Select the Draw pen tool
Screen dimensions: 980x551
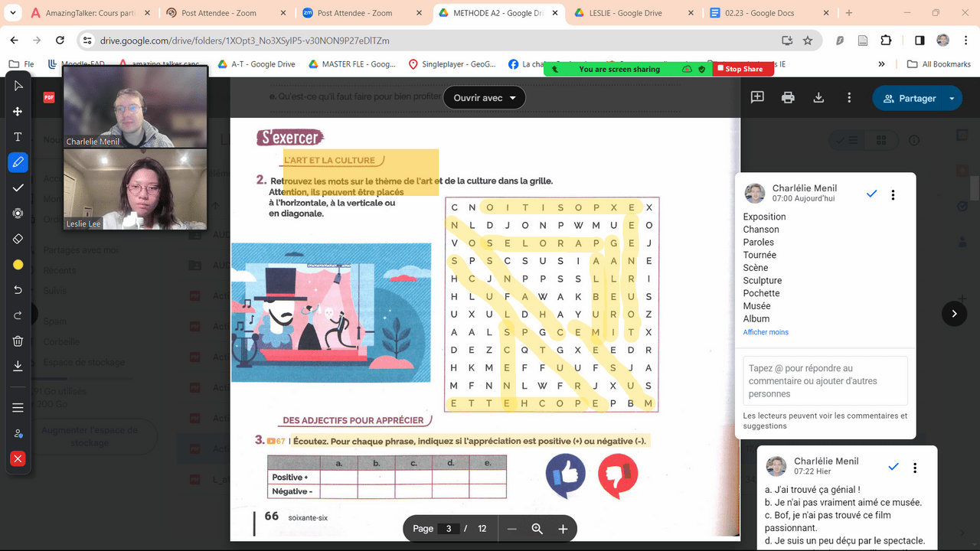(18, 162)
